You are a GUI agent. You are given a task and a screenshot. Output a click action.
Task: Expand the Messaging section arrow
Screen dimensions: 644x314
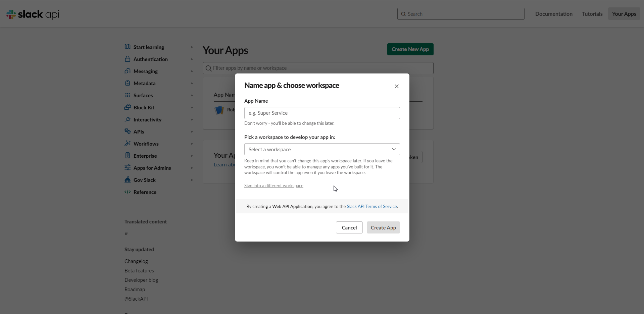pos(192,71)
